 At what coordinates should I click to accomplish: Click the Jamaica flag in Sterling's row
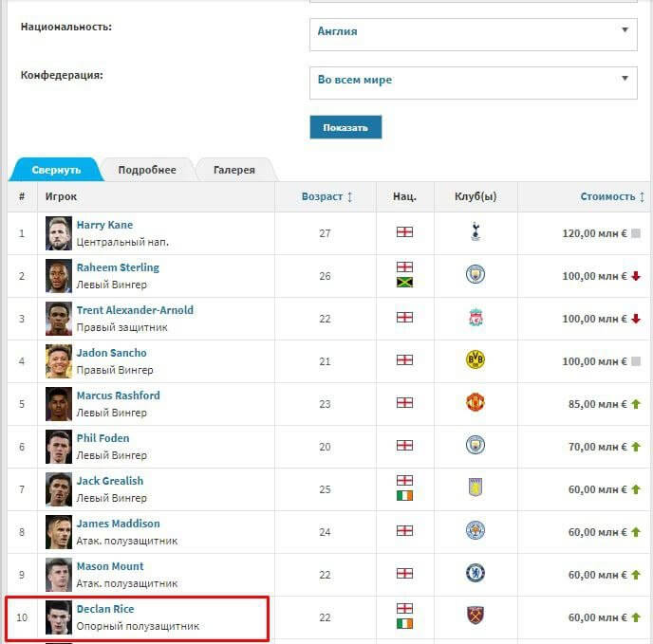click(404, 283)
